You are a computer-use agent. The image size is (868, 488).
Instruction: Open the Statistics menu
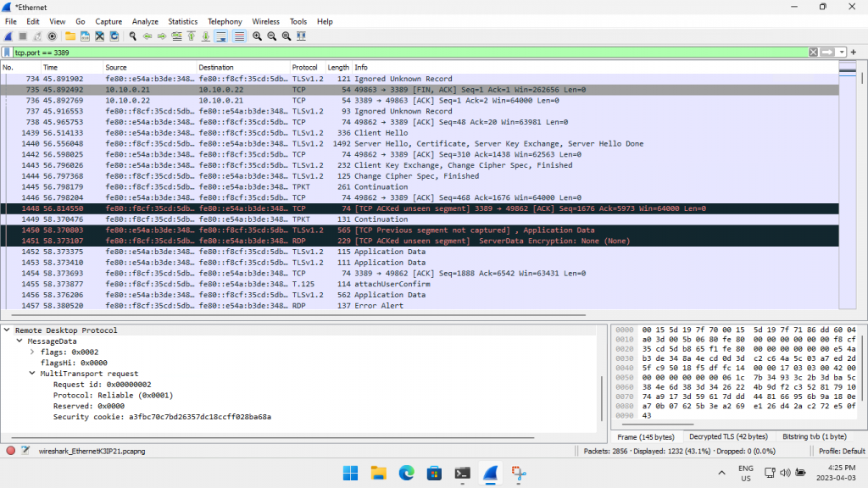pos(182,21)
